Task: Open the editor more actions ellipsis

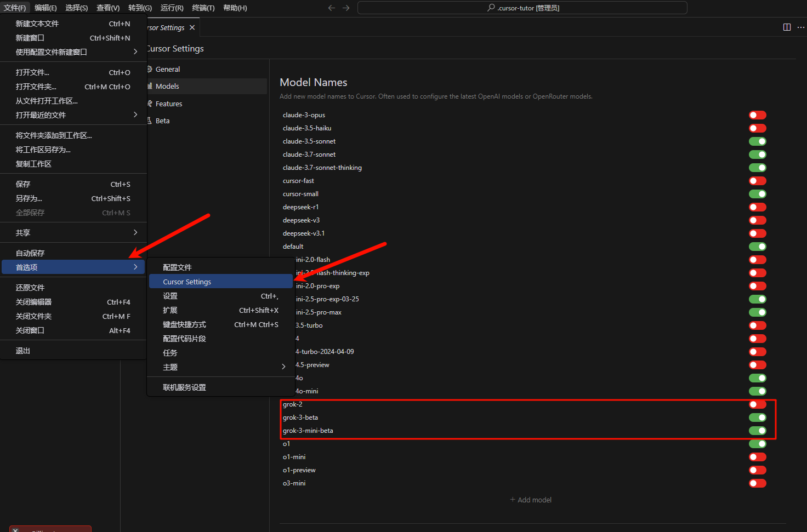Action: (x=801, y=27)
